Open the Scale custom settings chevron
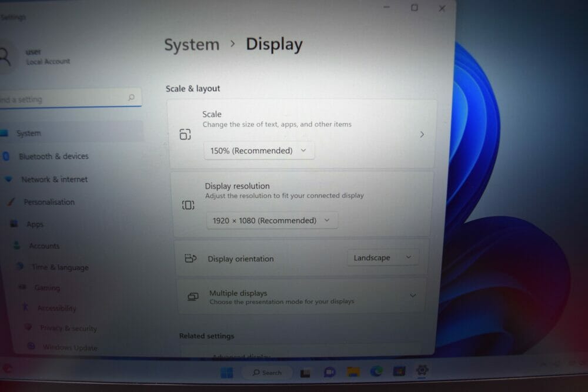 [422, 135]
